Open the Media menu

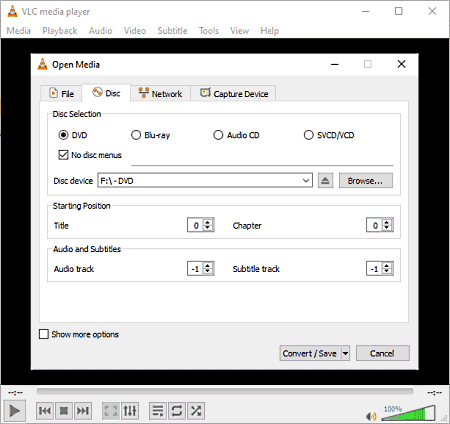[x=19, y=31]
